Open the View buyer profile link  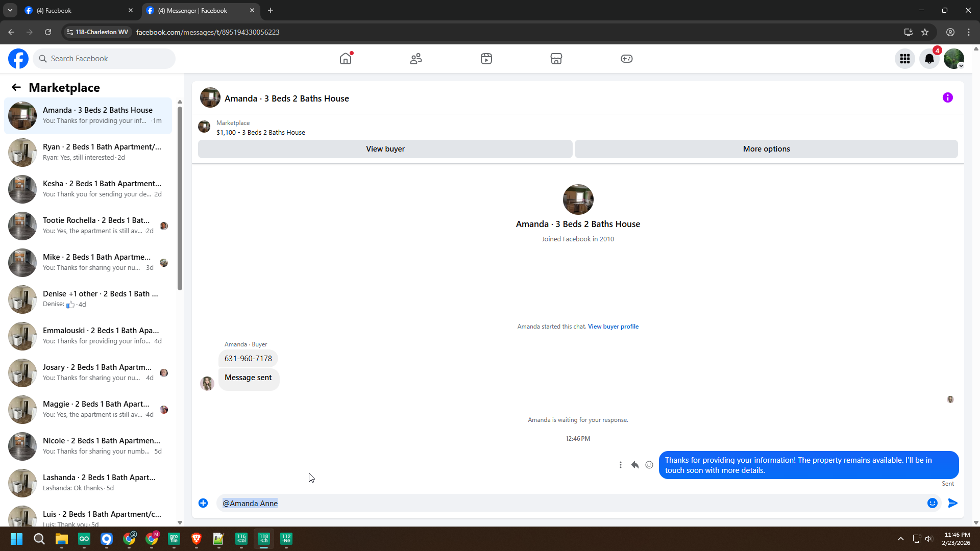(x=613, y=327)
